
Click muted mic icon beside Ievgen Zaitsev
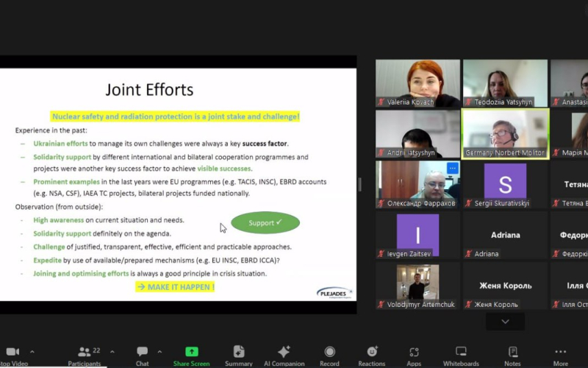[381, 254]
